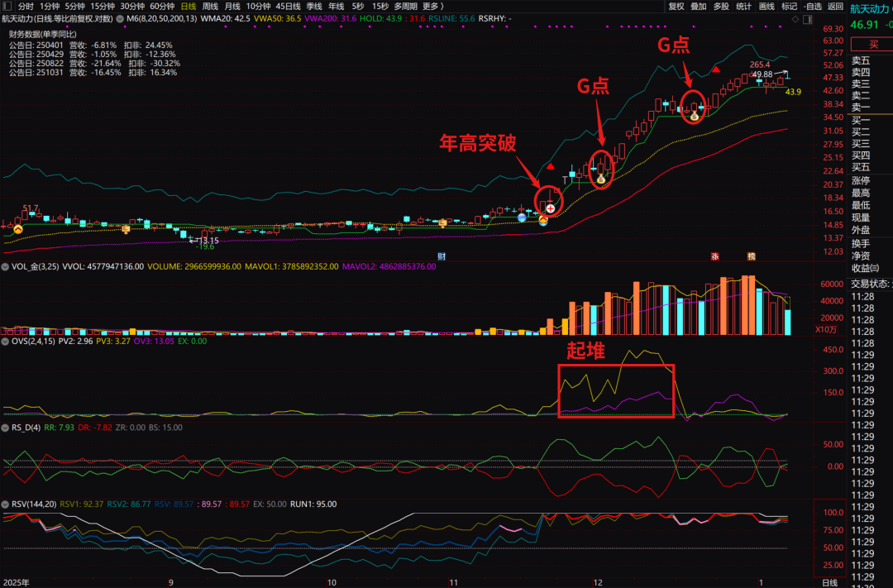Image resolution: width=893 pixels, height=588 pixels.
Task: Click the 航天动力 stock name in quote panel
Action: point(869,9)
